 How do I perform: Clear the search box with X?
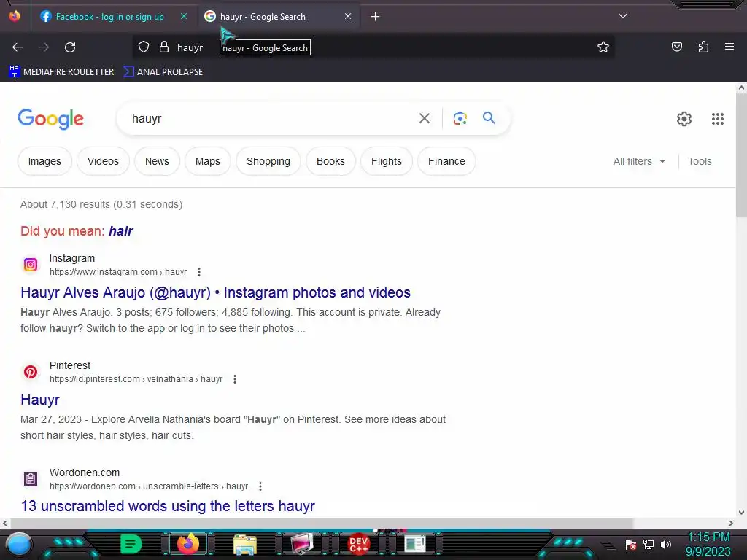[424, 118]
